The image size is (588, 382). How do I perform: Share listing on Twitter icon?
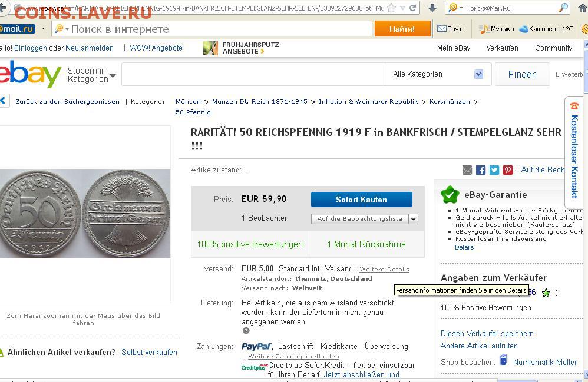494,171
